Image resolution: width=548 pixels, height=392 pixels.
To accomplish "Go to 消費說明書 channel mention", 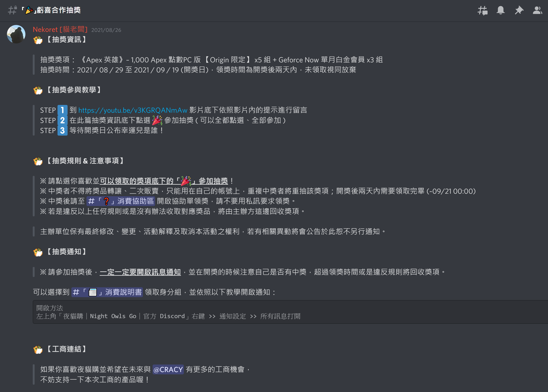I will pos(107,292).
